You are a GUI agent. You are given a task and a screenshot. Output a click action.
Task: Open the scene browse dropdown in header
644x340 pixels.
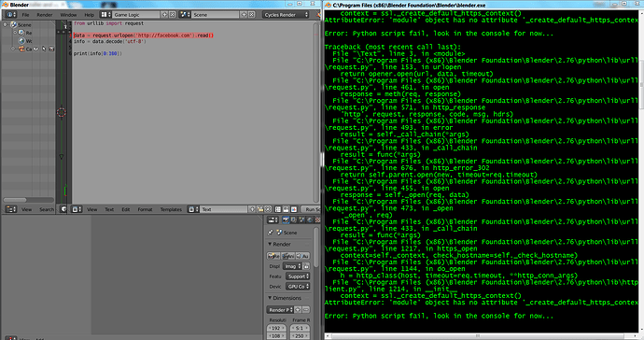(x=185, y=14)
